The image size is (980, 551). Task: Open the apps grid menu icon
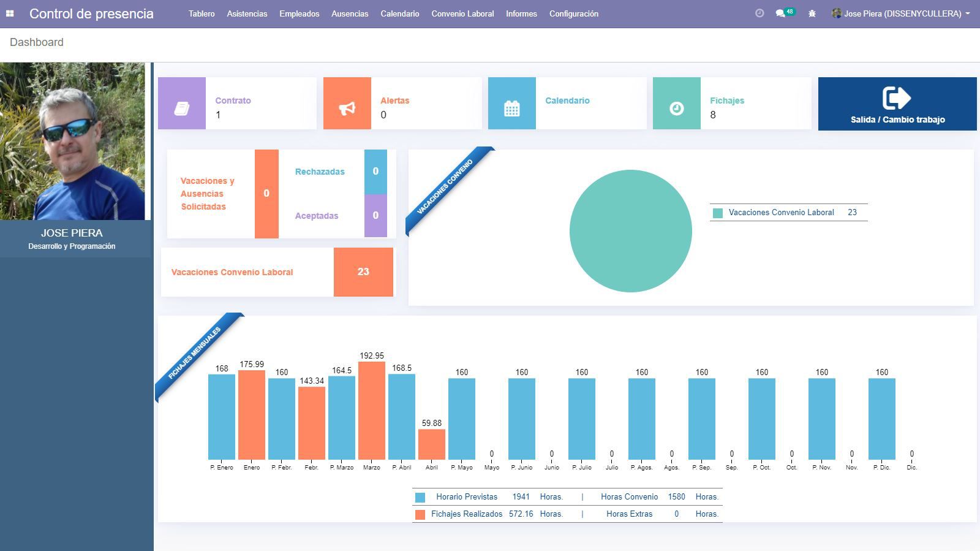10,13
